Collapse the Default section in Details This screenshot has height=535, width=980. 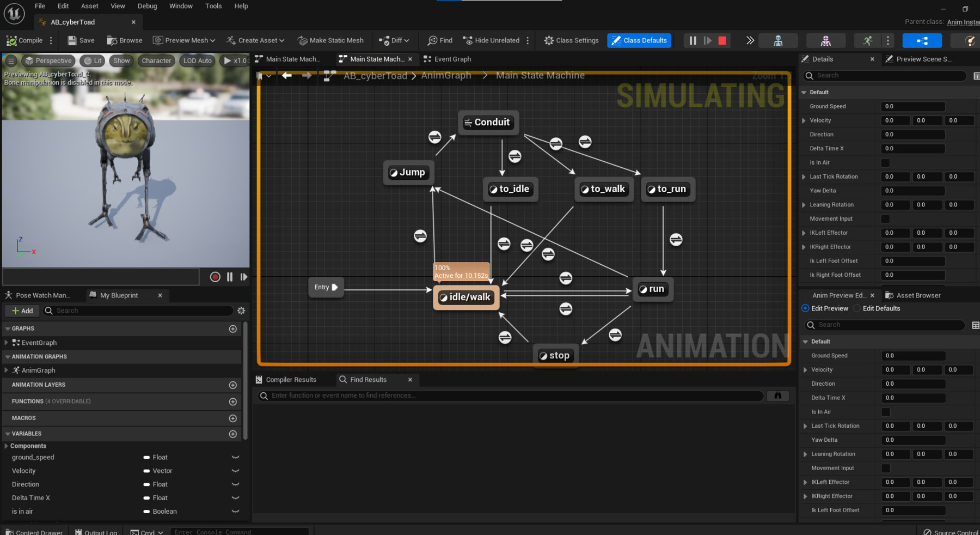coord(805,92)
